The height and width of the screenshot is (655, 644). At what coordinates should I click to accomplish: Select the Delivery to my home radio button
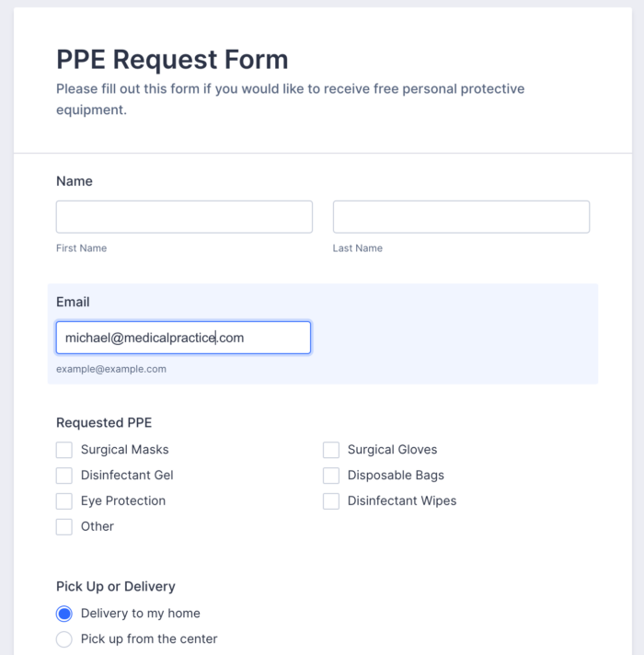[64, 614]
